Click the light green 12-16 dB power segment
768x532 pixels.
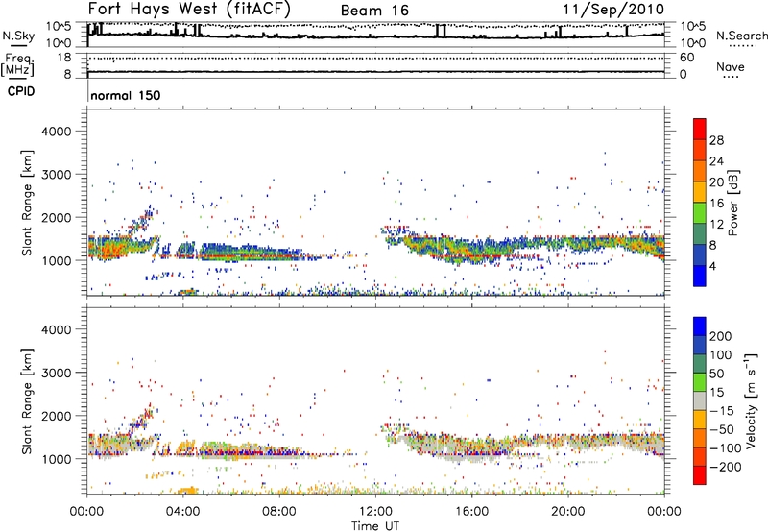[700, 212]
